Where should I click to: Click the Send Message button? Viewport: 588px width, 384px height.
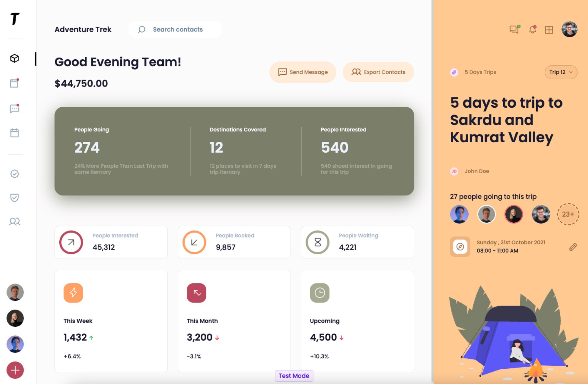[x=303, y=72]
